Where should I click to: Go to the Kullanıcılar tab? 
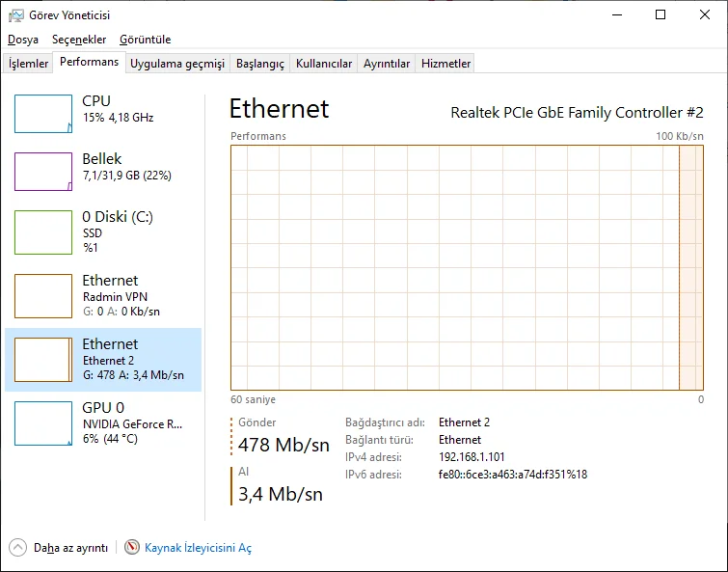click(x=324, y=64)
